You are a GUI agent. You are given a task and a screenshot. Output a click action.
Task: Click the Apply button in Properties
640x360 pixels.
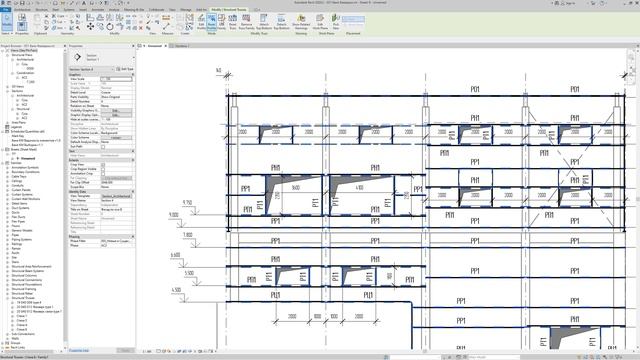coord(125,350)
